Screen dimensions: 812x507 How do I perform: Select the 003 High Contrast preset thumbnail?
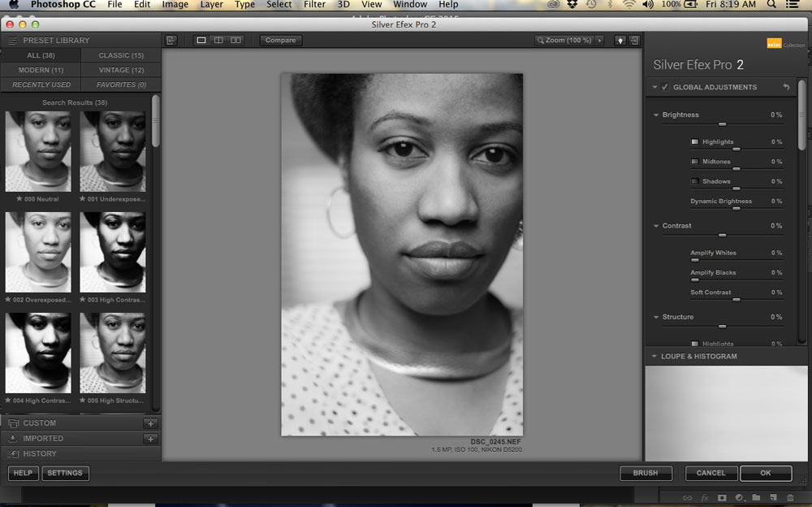(113, 253)
